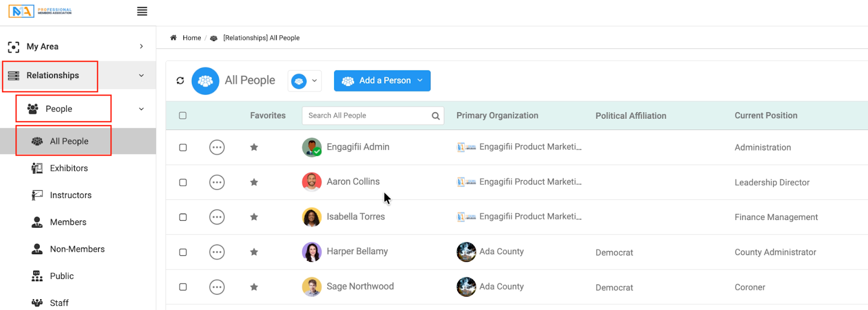The image size is (868, 310).
Task: Open actions menu for Aaron Collins
Action: 217,183
